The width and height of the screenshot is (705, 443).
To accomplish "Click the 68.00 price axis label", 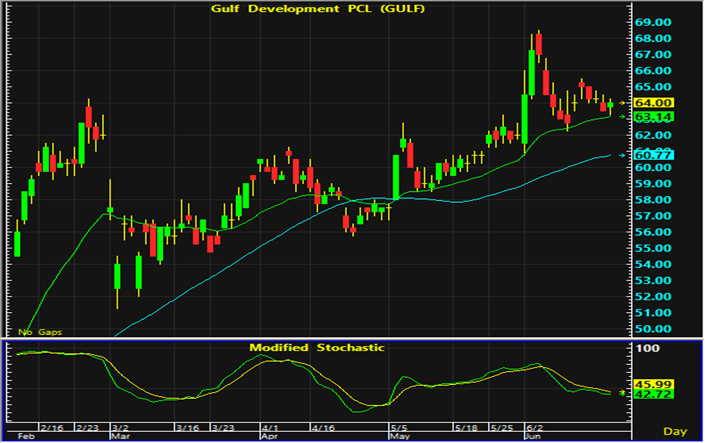I will click(x=653, y=38).
